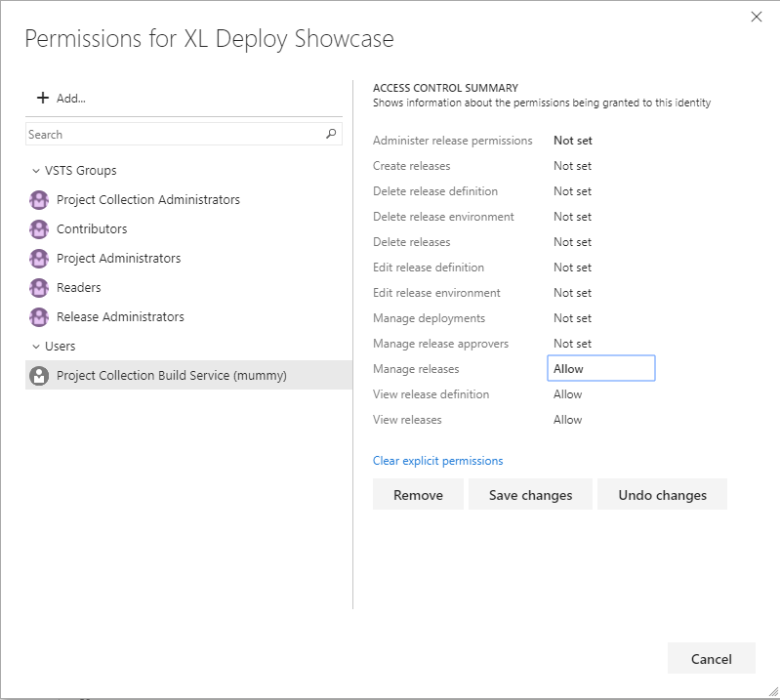This screenshot has height=700, width=780.
Task: Change Create releases permission value
Action: point(573,166)
